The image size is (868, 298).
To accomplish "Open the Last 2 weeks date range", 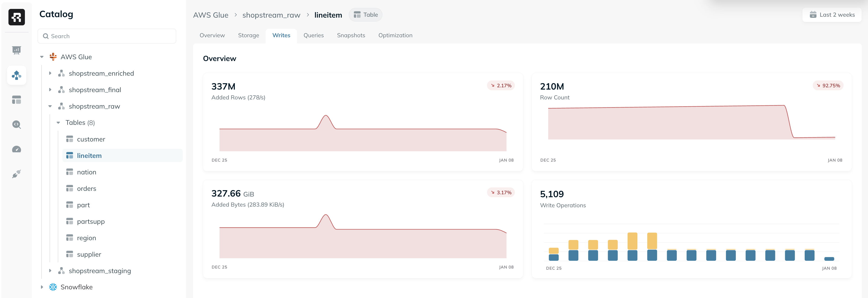I will (832, 15).
